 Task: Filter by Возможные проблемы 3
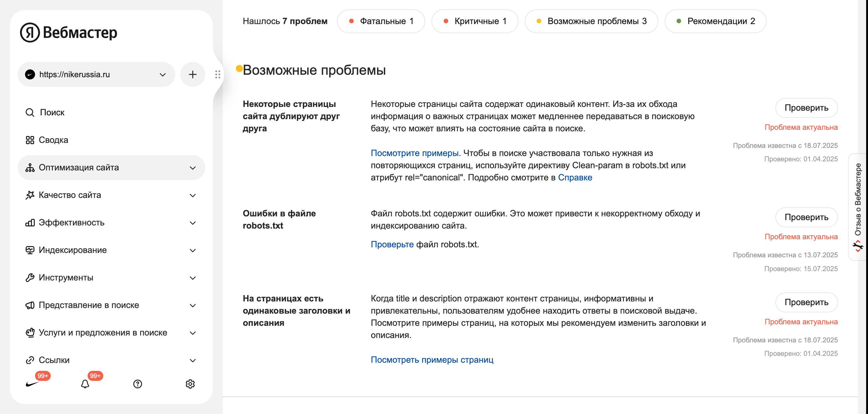pyautogui.click(x=591, y=21)
